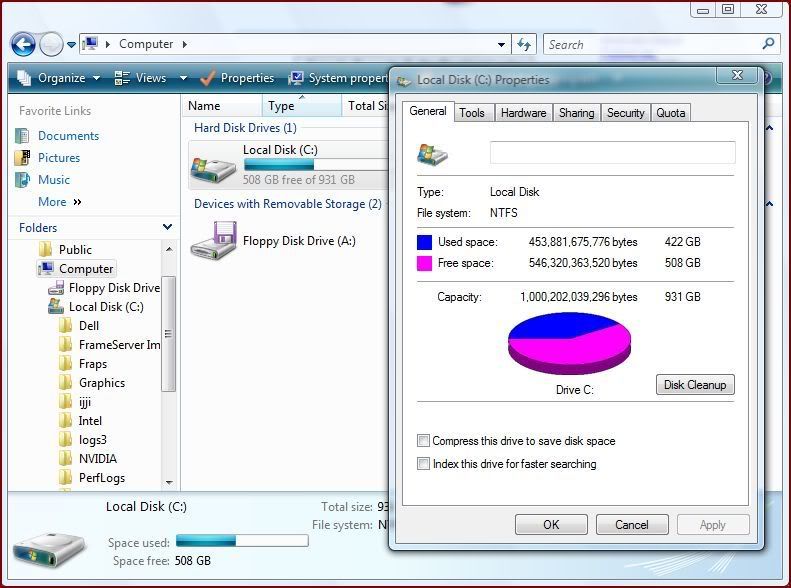Click the PerfLogs folder icon
This screenshot has height=588, width=791.
pyautogui.click(x=66, y=478)
